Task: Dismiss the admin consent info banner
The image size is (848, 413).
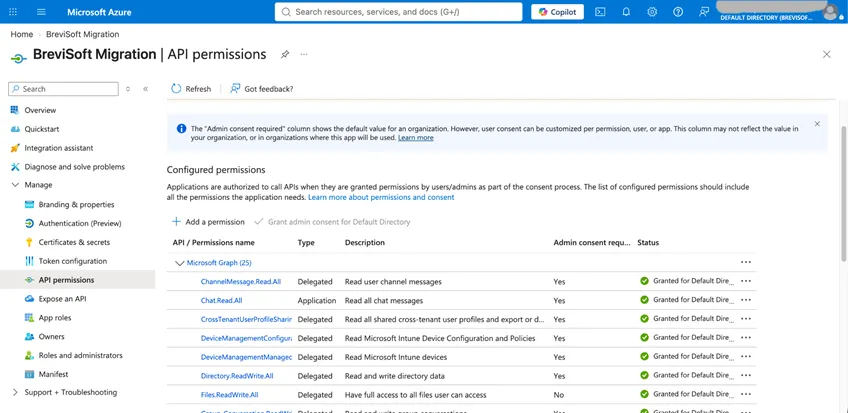Action: (x=817, y=124)
